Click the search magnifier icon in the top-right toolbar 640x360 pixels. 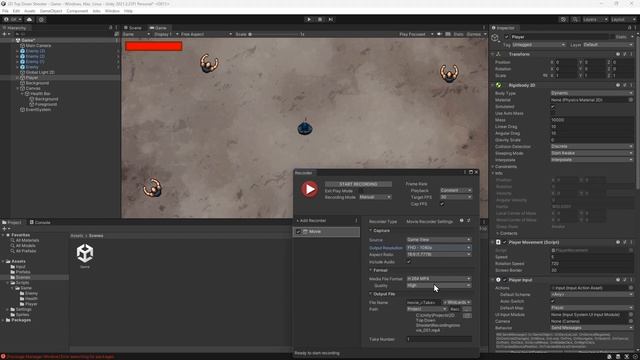tap(575, 19)
